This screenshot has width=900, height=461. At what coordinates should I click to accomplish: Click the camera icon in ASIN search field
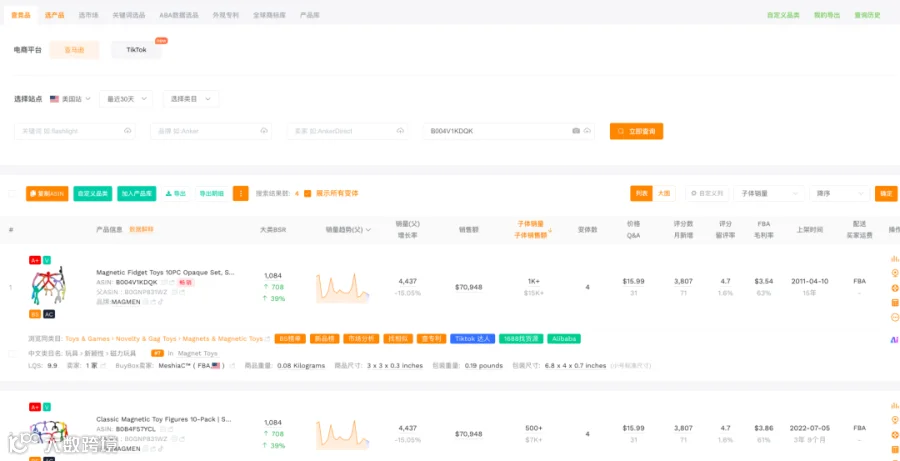(576, 131)
